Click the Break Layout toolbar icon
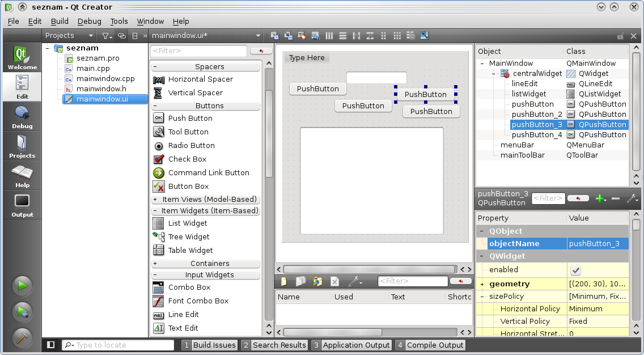This screenshot has width=644, height=355. [x=410, y=36]
